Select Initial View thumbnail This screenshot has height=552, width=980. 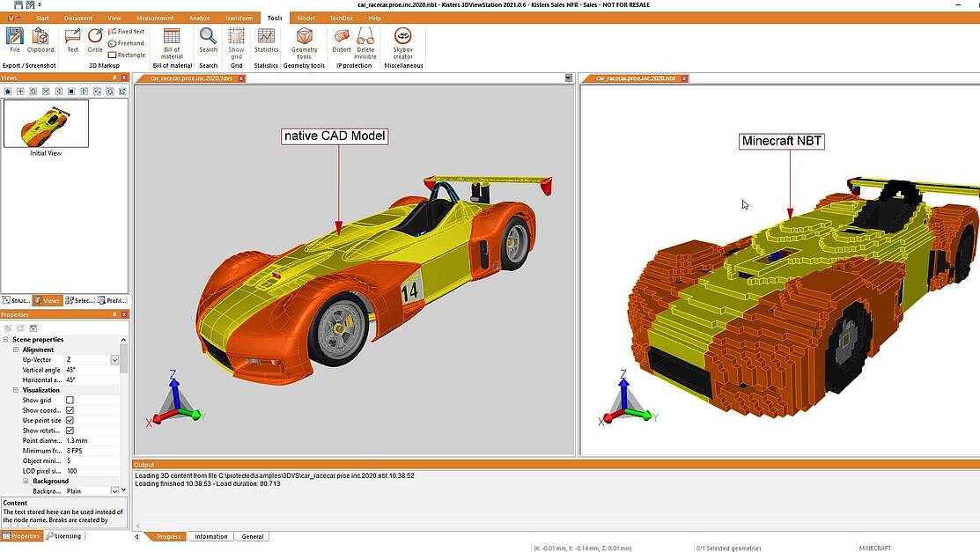(47, 124)
